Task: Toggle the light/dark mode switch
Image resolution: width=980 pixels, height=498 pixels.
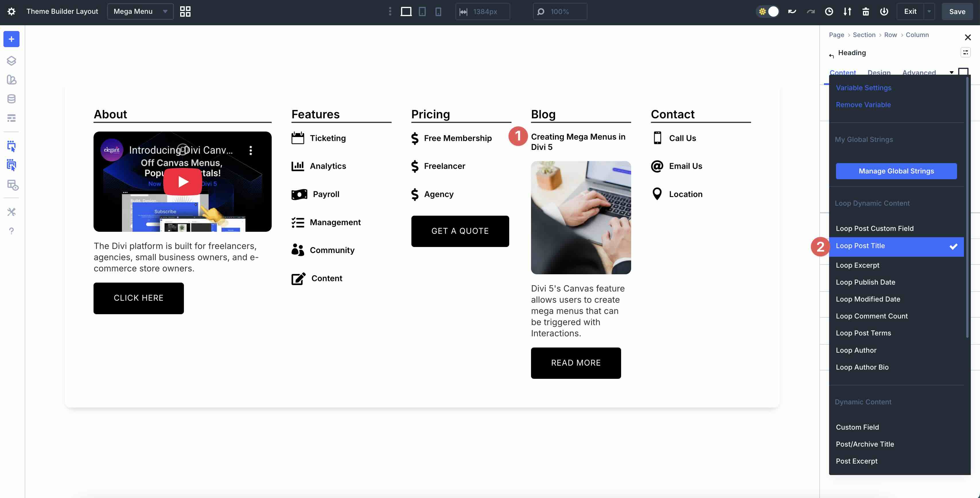Action: (x=768, y=11)
